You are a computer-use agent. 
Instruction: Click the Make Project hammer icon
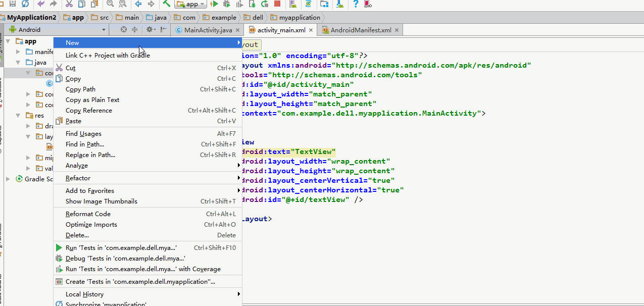coord(166,4)
